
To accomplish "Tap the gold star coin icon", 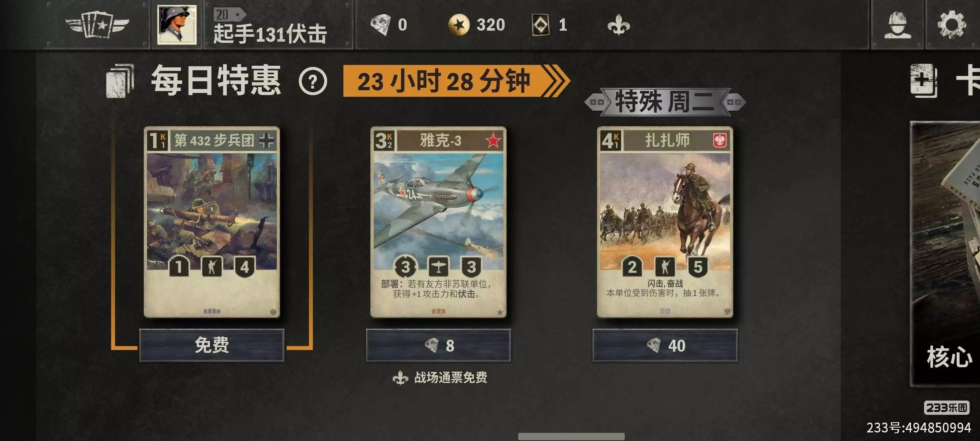I will coord(459,25).
